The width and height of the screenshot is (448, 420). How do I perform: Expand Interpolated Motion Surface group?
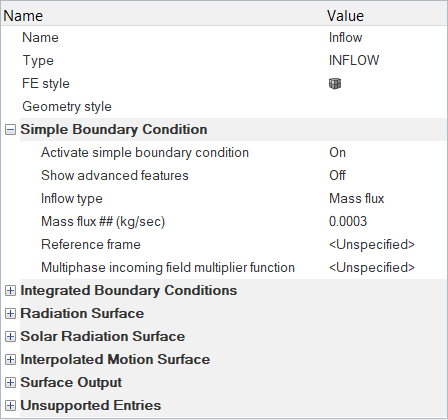[10, 360]
